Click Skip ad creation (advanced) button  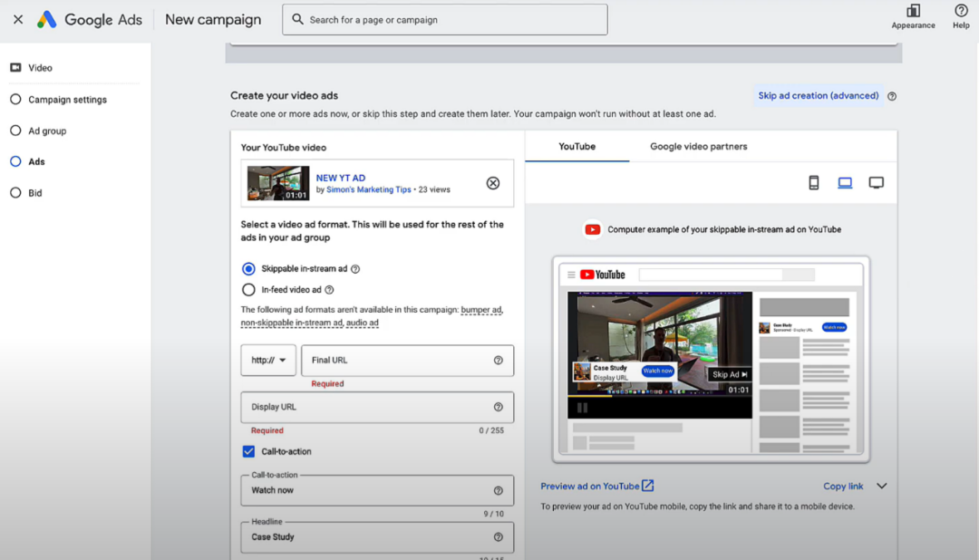pos(819,96)
